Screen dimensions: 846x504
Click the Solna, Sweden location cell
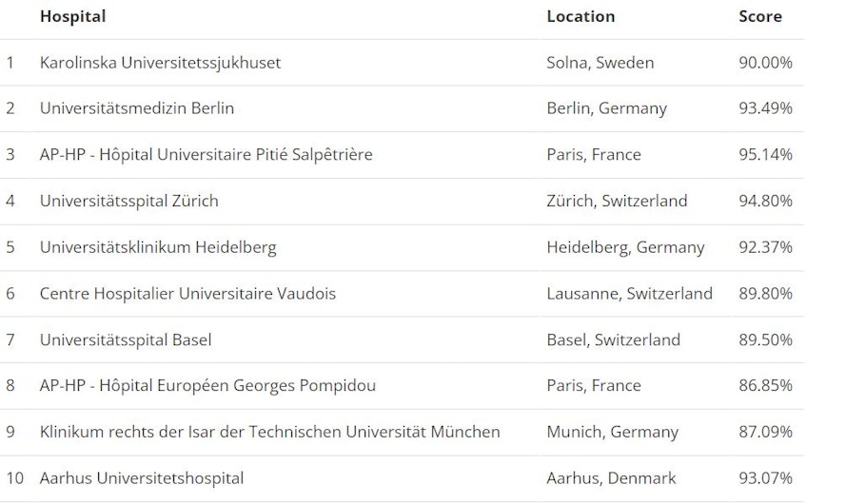tap(600, 63)
